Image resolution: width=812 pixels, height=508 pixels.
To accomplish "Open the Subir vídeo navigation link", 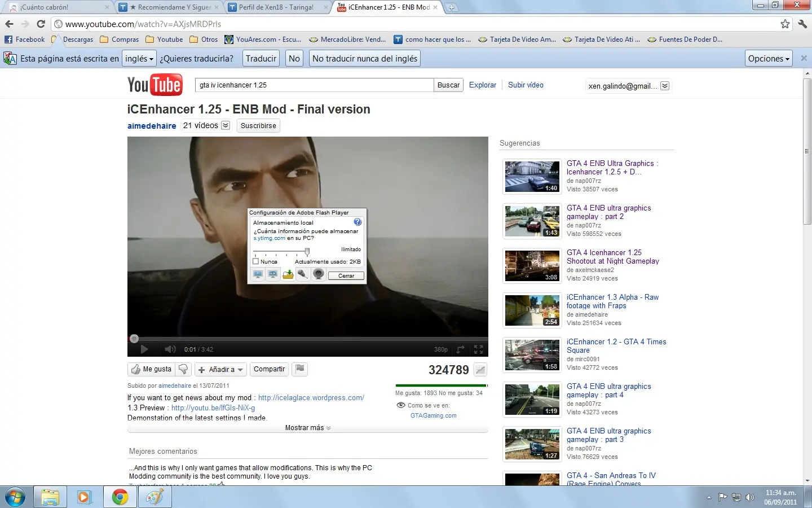I will click(526, 85).
